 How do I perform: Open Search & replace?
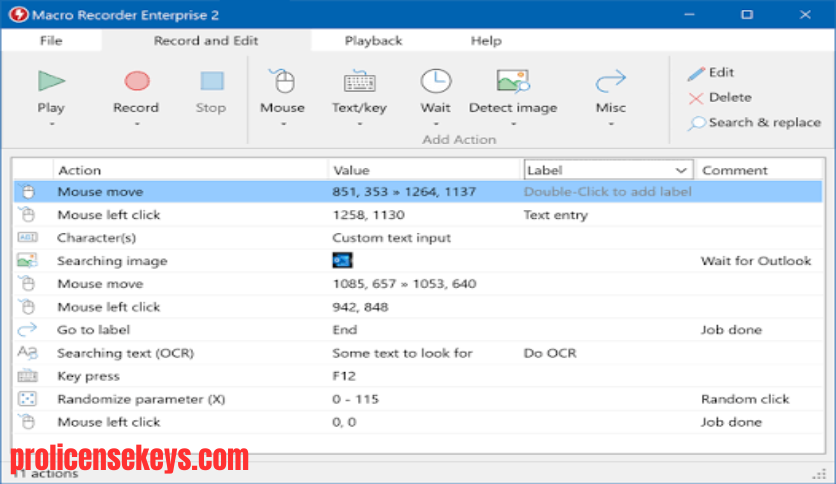click(754, 123)
